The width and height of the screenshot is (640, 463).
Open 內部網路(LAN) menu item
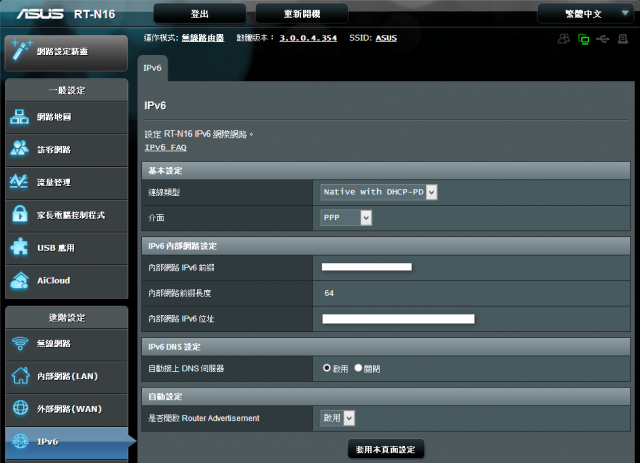point(67,376)
